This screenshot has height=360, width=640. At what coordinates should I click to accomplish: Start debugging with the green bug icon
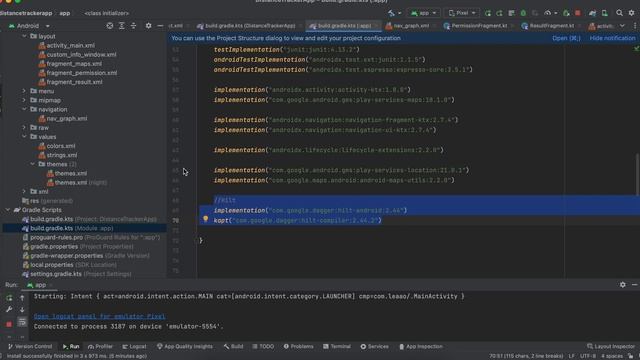(x=523, y=13)
